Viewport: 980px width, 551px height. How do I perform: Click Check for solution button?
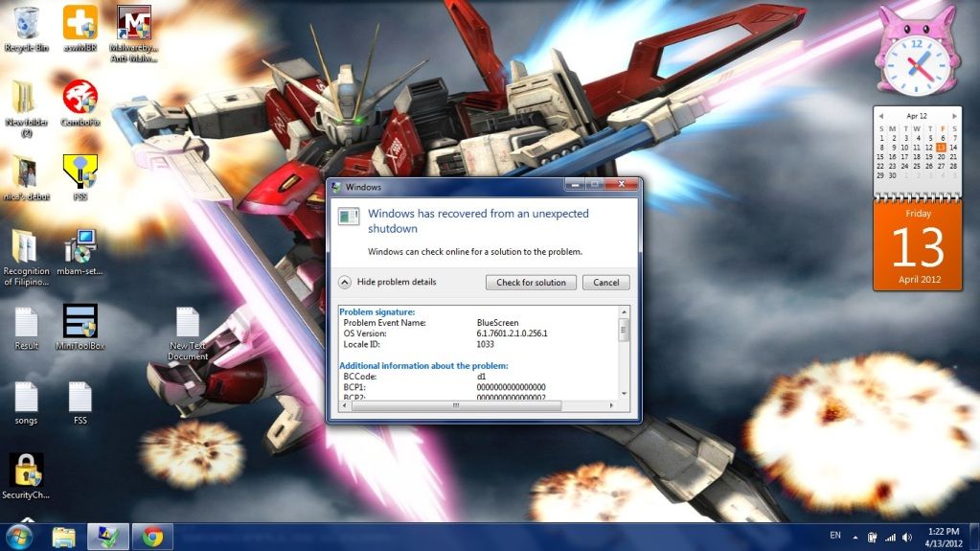tap(531, 283)
